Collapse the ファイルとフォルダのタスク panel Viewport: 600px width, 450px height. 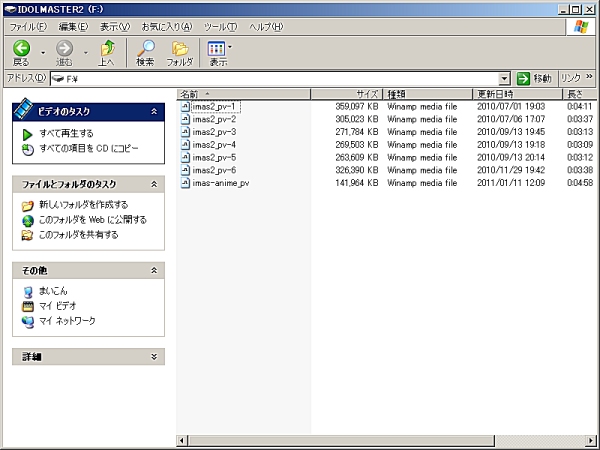coord(154,184)
